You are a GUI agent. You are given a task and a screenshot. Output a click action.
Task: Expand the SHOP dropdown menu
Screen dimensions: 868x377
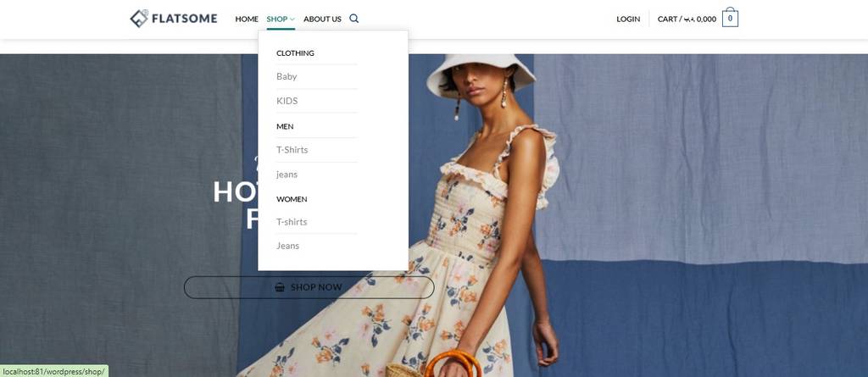click(x=281, y=19)
